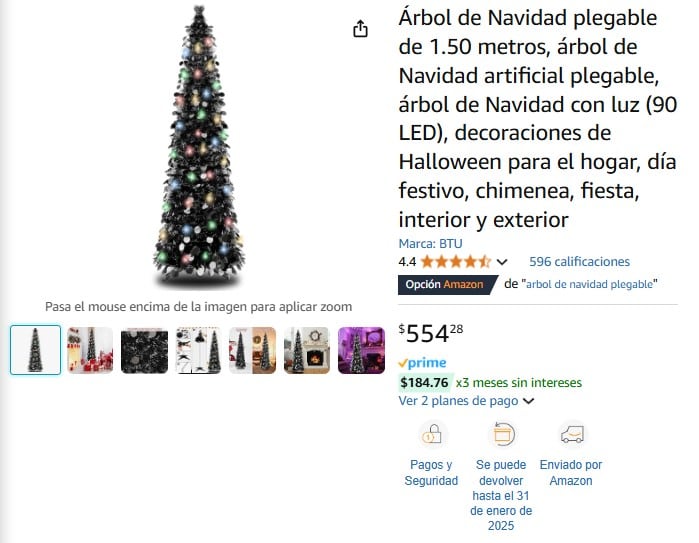This screenshot has width=699, height=543.
Task: Select the first thumbnail of black tree
Action: 36,350
